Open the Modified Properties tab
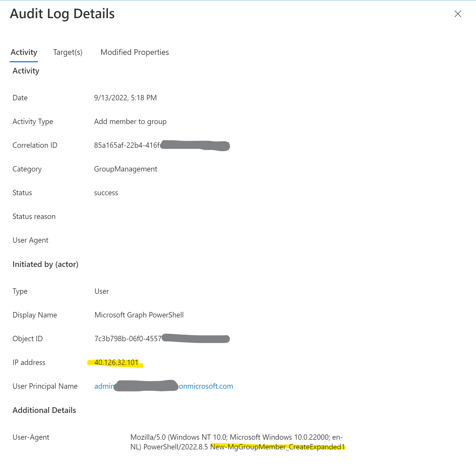This screenshot has width=476, height=466. 135,52
